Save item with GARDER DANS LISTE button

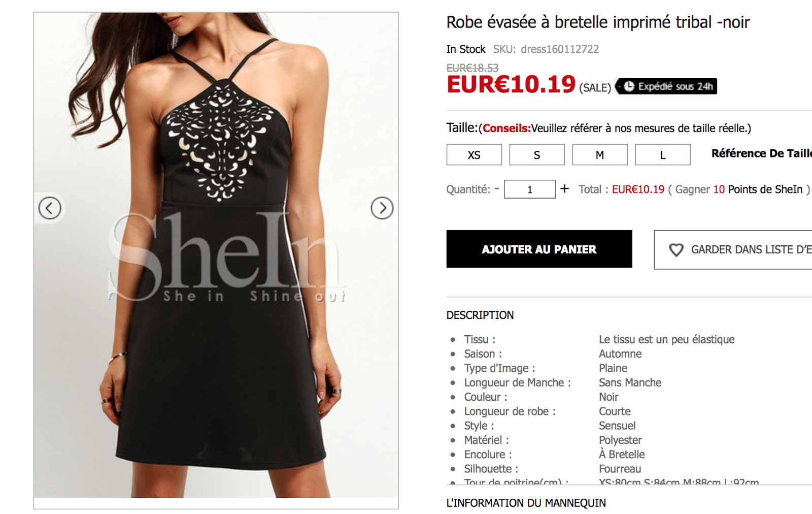coord(733,250)
